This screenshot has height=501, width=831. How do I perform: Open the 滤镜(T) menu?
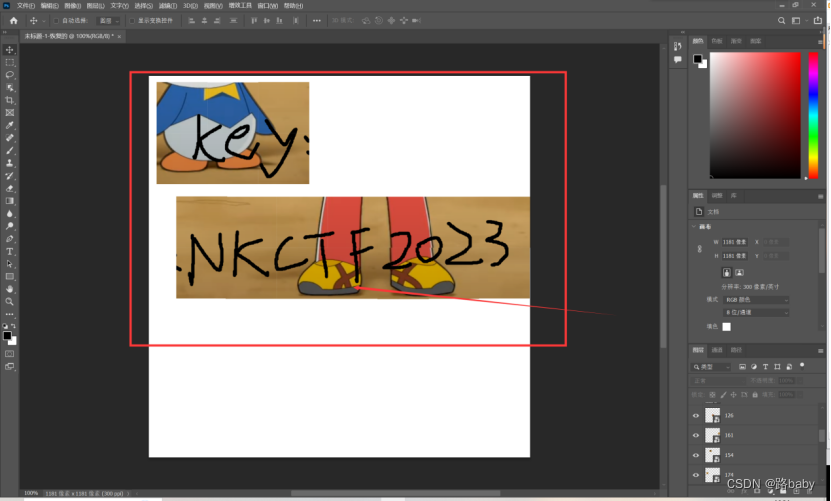tap(168, 5)
